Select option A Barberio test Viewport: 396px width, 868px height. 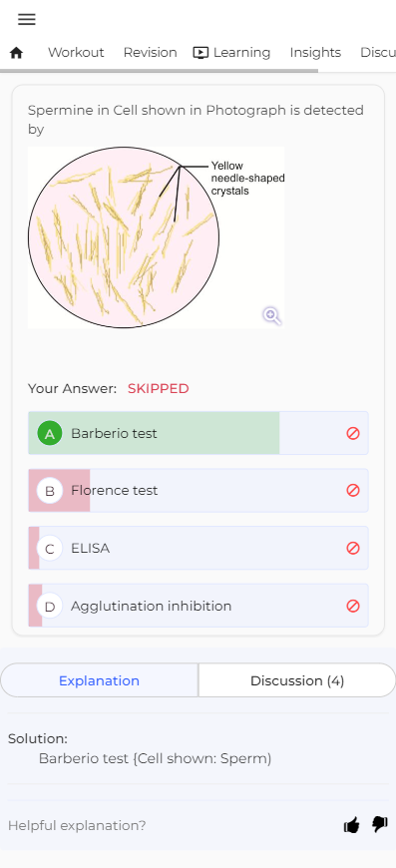click(198, 433)
